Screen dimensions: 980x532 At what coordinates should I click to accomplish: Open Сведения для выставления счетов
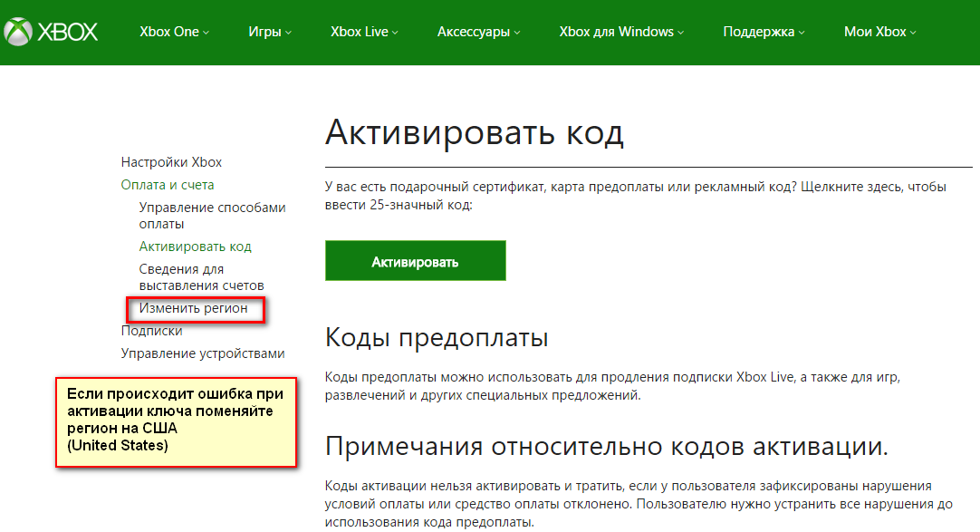pyautogui.click(x=201, y=277)
